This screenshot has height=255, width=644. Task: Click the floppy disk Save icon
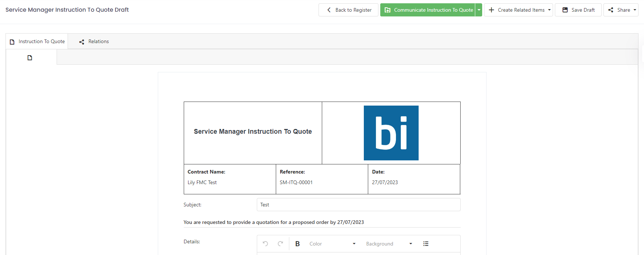565,10
